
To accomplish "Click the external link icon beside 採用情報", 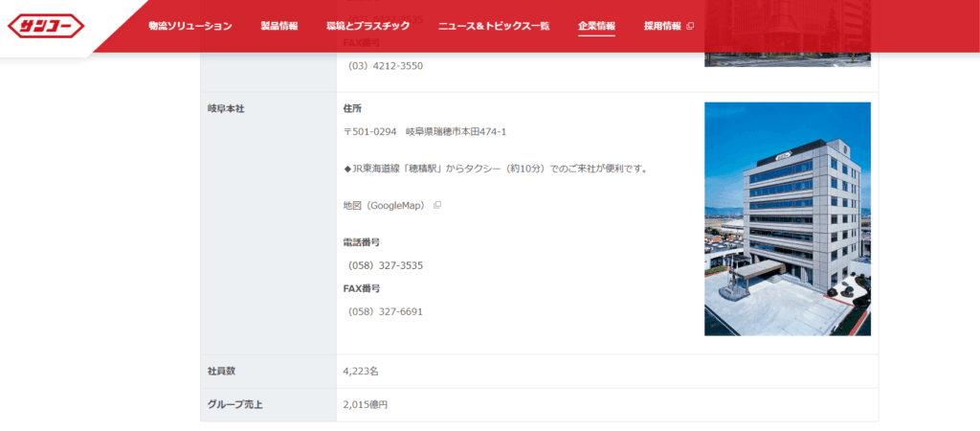I will (690, 26).
